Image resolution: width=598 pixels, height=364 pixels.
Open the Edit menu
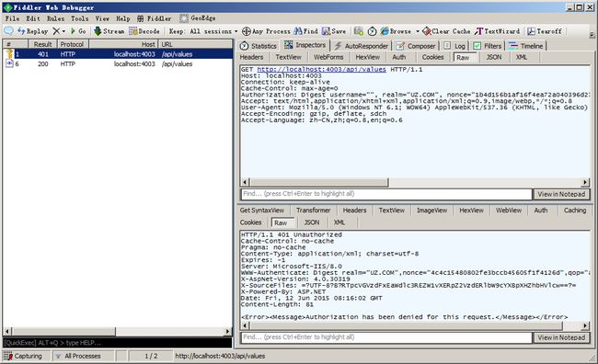[33, 18]
